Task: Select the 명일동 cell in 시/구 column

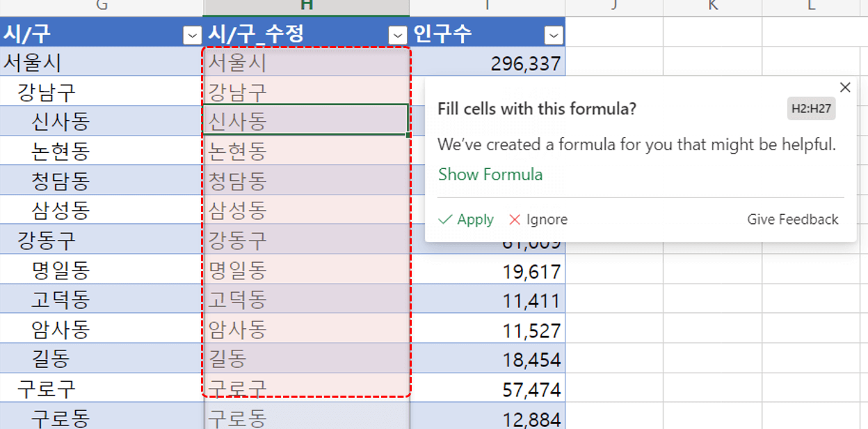Action: [x=102, y=270]
